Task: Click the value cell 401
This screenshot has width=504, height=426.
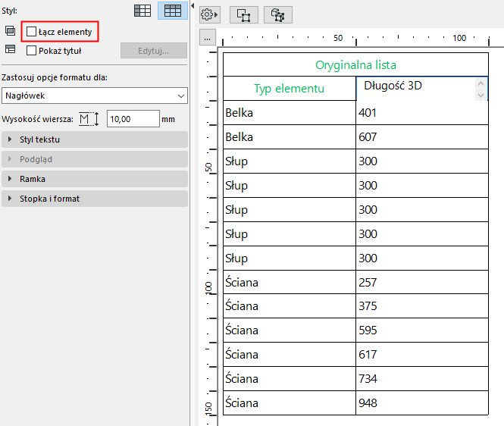Action: [x=422, y=113]
